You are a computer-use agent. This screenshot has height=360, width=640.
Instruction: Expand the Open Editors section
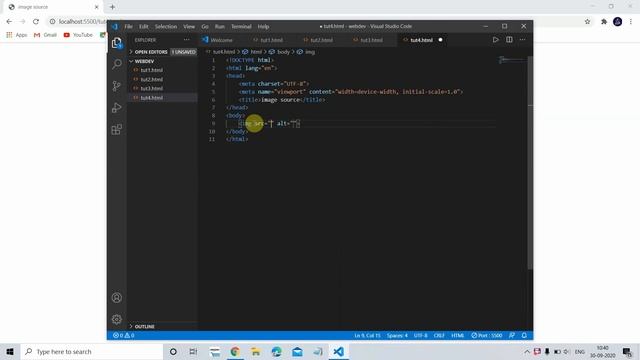click(x=162, y=52)
